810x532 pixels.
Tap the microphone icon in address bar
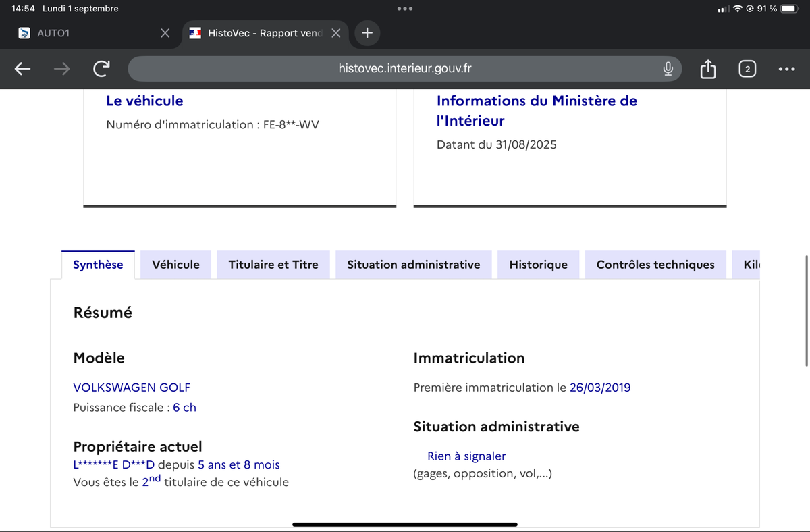(x=668, y=68)
